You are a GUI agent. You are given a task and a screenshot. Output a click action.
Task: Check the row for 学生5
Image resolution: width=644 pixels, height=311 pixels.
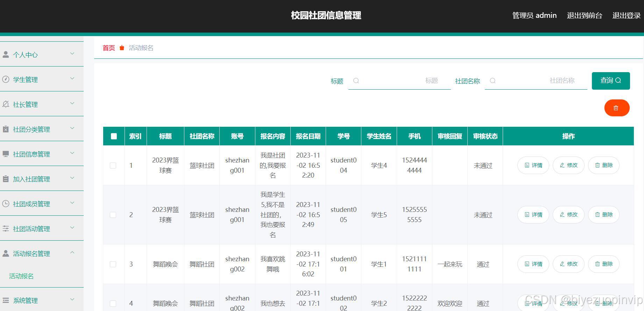pyautogui.click(x=113, y=215)
